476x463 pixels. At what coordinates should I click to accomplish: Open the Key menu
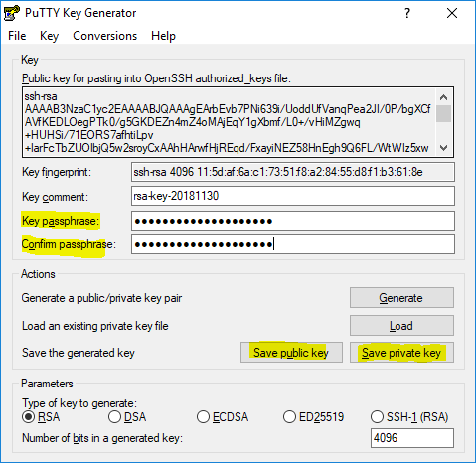49,36
